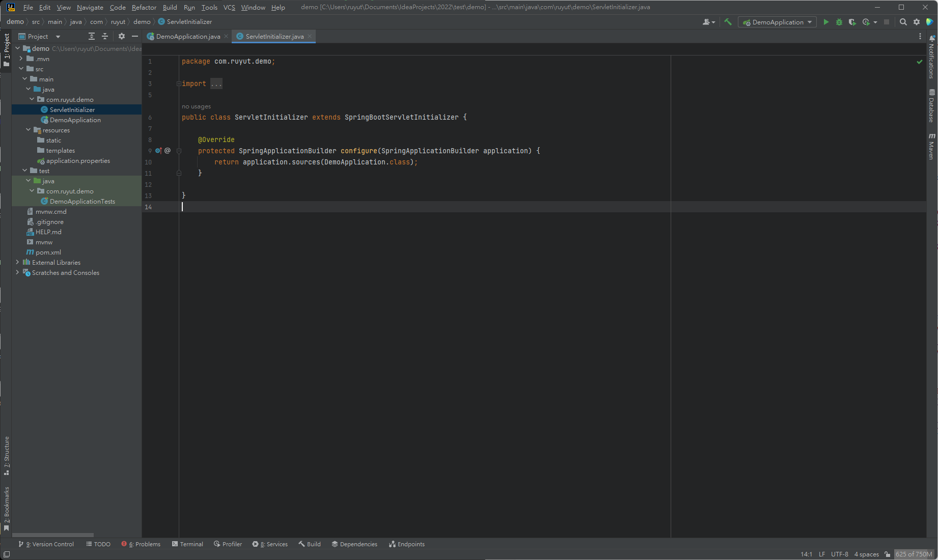Viewport: 938px width, 560px height.
Task: Open the DemoApplication run configuration dropdown
Action: pyautogui.click(x=777, y=22)
